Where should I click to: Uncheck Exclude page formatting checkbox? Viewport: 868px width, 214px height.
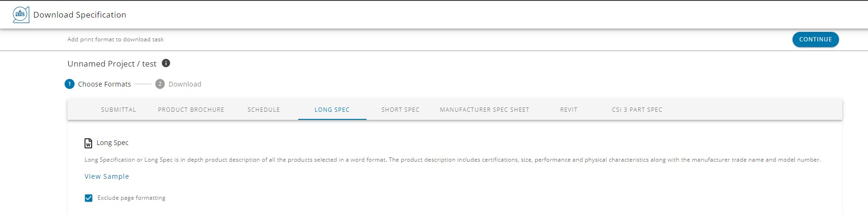tap(89, 198)
